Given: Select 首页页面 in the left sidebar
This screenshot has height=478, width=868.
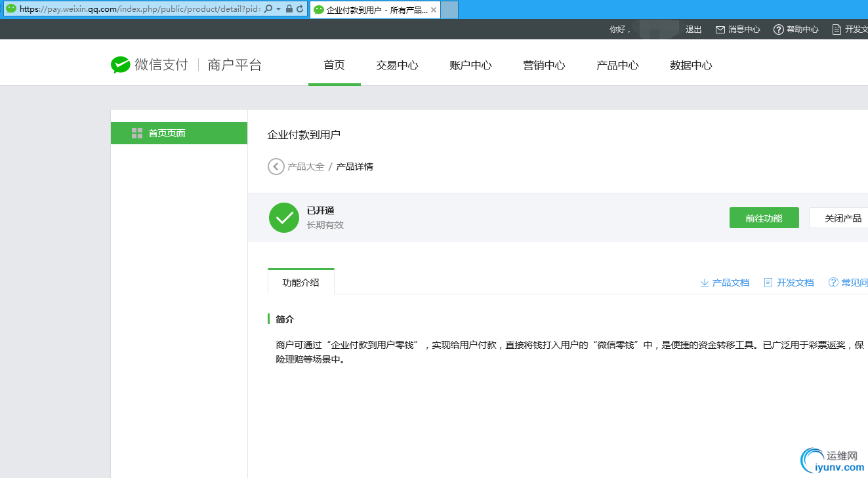Looking at the screenshot, I should [x=179, y=133].
